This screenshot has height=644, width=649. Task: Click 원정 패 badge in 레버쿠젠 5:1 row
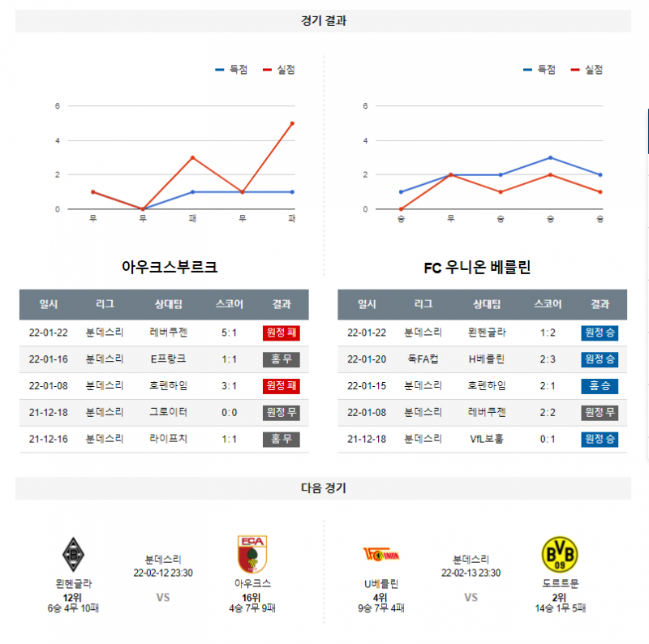pyautogui.click(x=282, y=333)
